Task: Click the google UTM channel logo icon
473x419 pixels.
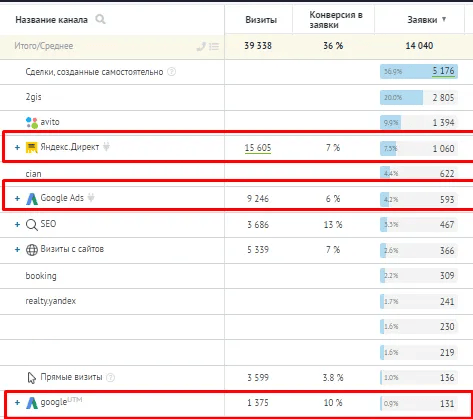Action: point(32,403)
